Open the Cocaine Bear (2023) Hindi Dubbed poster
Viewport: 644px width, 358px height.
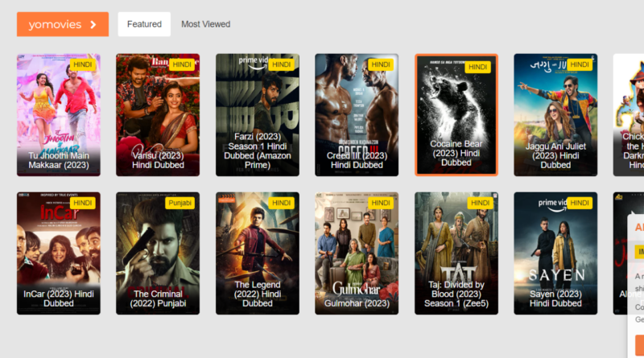coord(456,115)
